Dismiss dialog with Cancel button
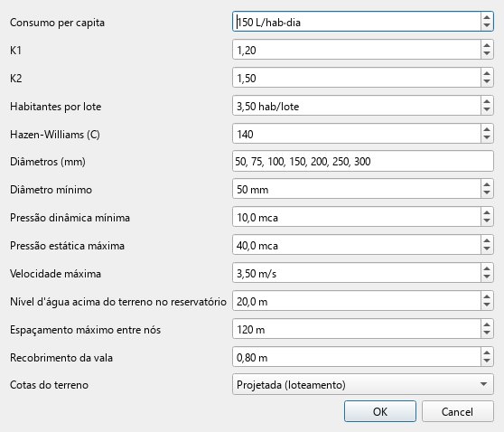Screen dimensions: 504x432 (x=457, y=411)
